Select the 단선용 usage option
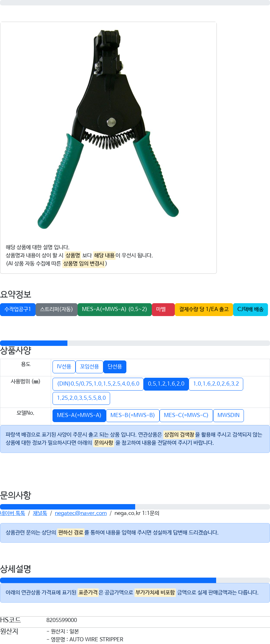 (115, 367)
